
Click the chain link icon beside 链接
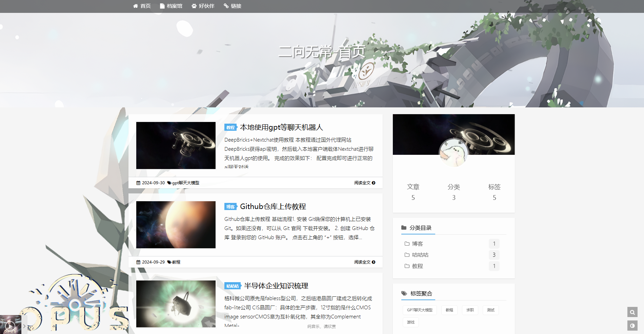coord(226,6)
